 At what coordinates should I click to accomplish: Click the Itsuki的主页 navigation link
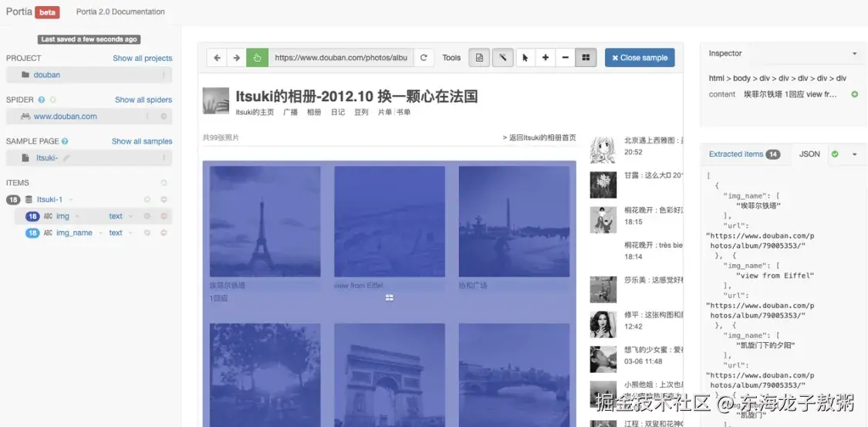[x=255, y=112]
